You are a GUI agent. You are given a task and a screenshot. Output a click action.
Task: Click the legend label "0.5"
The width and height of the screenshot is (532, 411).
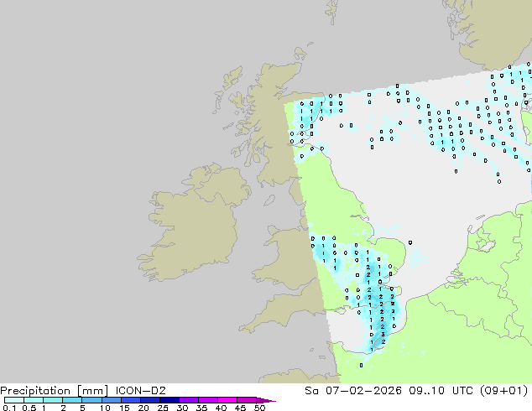point(29,408)
